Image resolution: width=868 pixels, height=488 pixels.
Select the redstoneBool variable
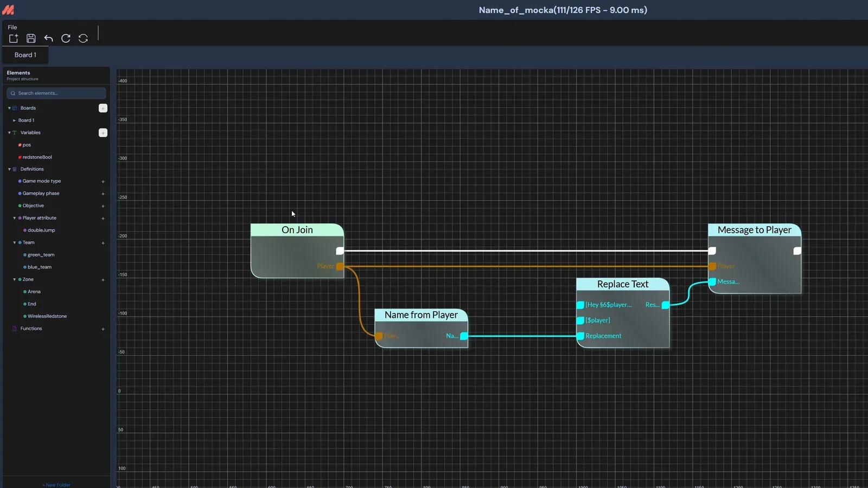pyautogui.click(x=37, y=157)
